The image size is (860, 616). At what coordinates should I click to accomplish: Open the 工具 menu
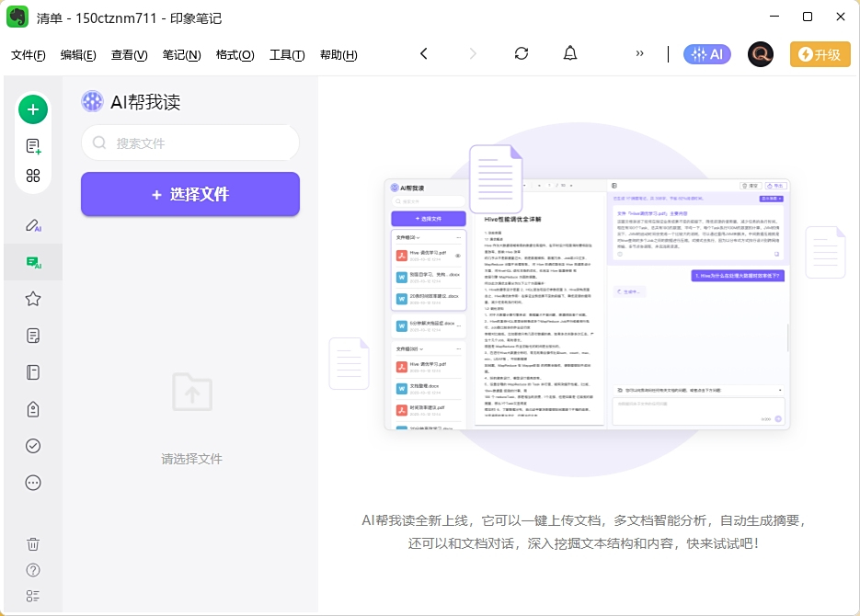coord(287,55)
